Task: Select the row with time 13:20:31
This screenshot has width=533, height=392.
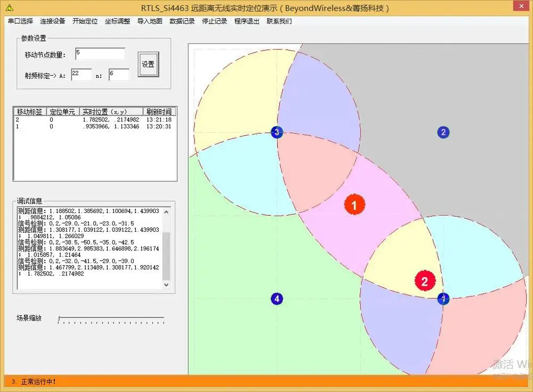Action: (x=94, y=126)
